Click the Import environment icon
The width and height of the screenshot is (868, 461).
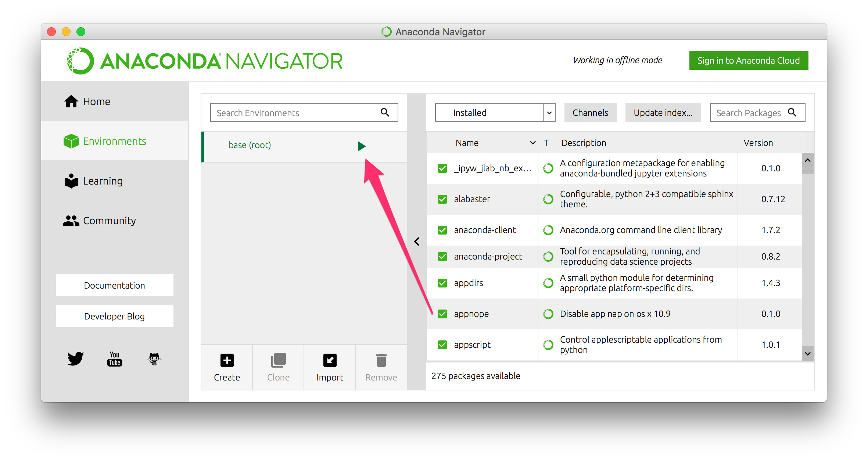coord(330,360)
